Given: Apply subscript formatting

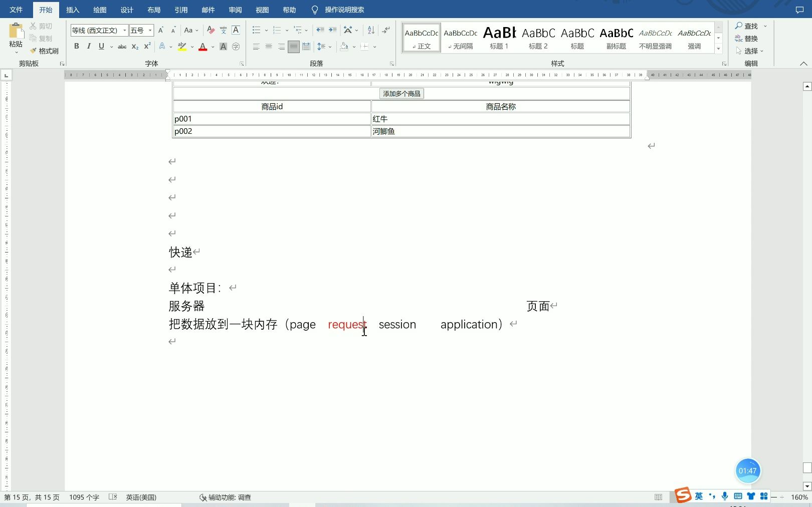Looking at the screenshot, I should click(135, 47).
